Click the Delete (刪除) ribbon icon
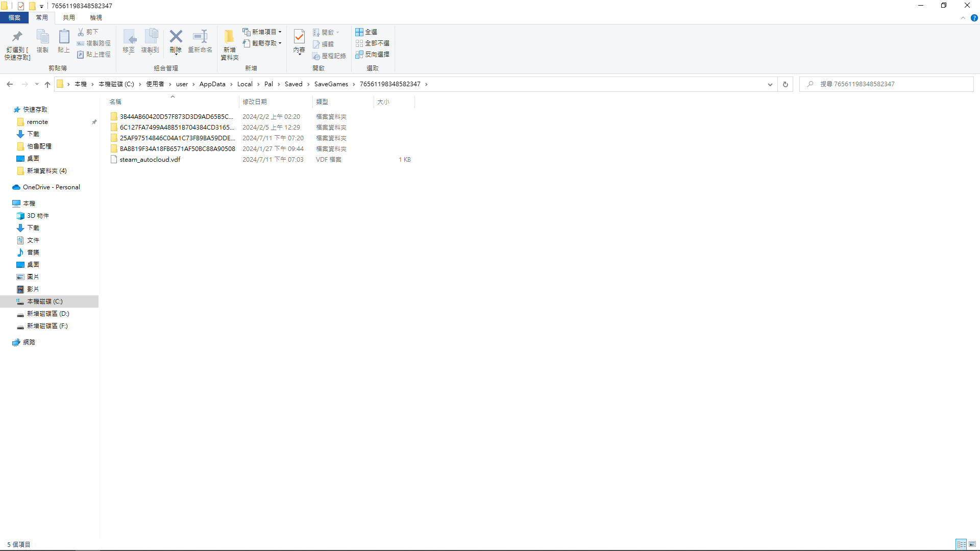 176,37
